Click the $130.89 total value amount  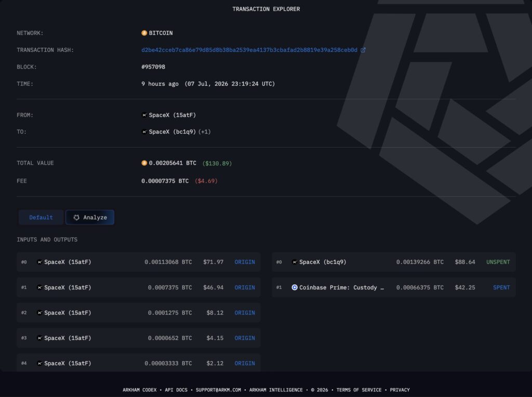tap(217, 163)
